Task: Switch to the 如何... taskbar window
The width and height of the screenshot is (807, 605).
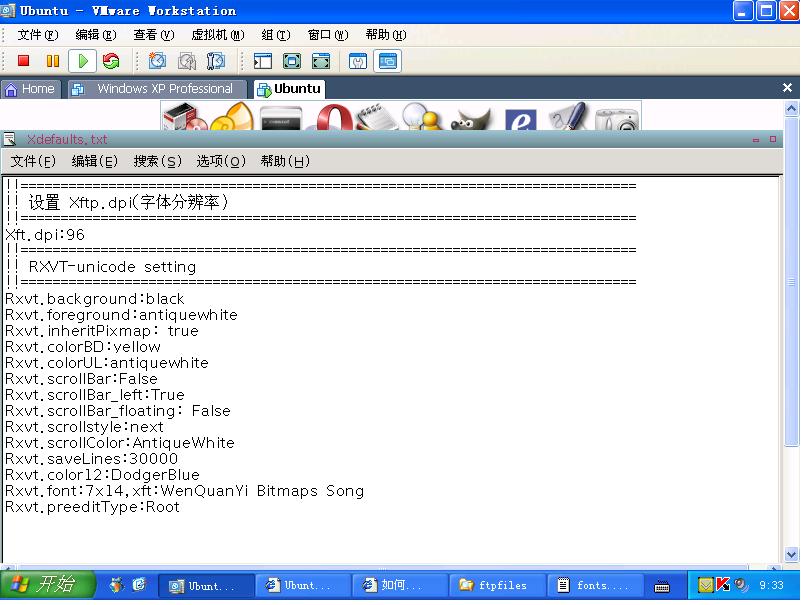Action: point(399,585)
